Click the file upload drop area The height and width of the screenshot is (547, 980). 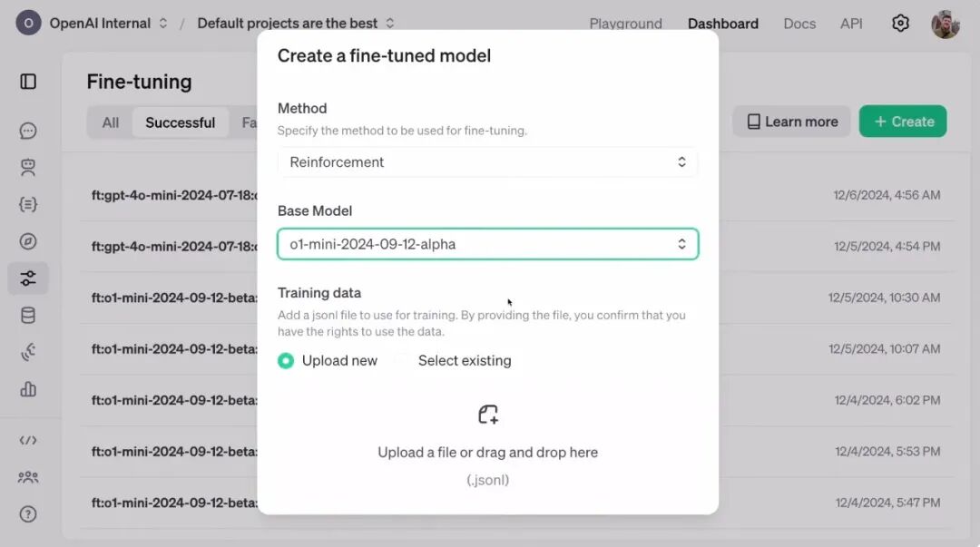pyautogui.click(x=487, y=444)
